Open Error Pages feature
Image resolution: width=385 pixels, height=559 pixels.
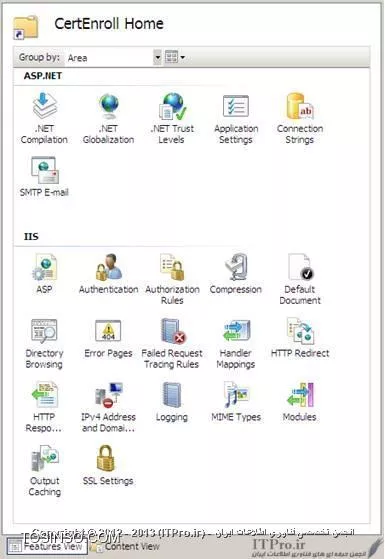tap(108, 338)
